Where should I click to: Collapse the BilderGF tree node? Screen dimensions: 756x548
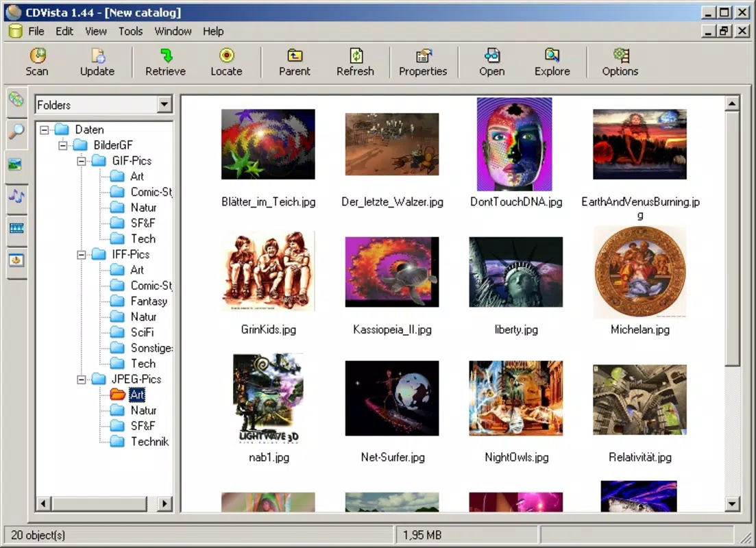point(62,145)
